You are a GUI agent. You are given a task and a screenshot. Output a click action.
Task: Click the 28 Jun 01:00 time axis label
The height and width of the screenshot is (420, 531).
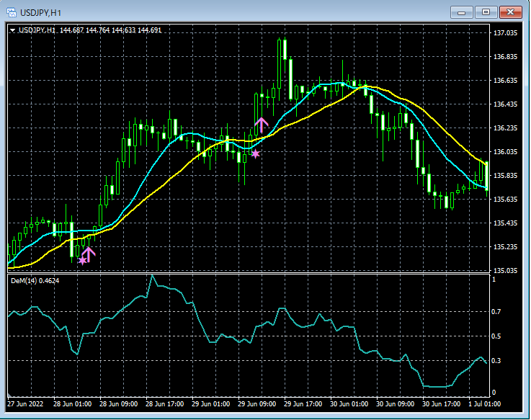(72, 404)
